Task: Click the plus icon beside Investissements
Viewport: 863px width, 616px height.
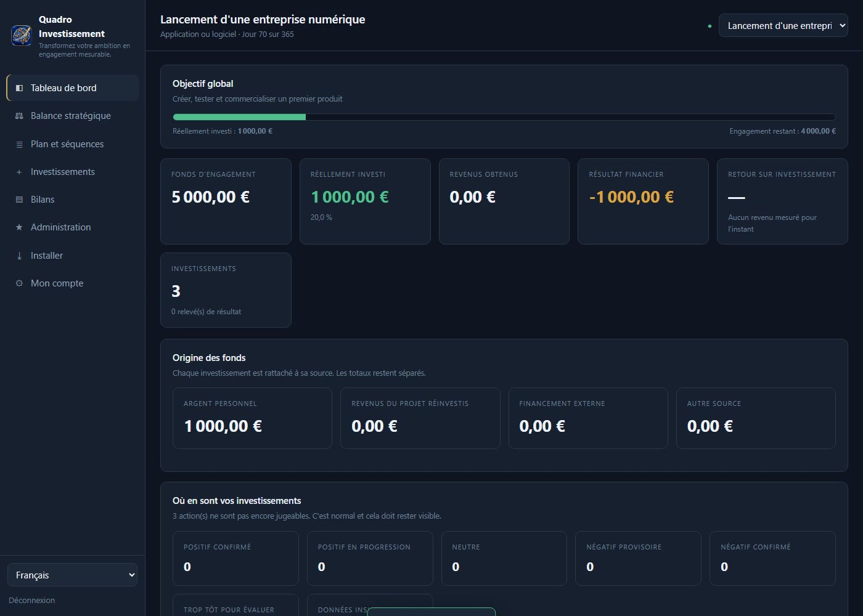Action: pos(19,172)
